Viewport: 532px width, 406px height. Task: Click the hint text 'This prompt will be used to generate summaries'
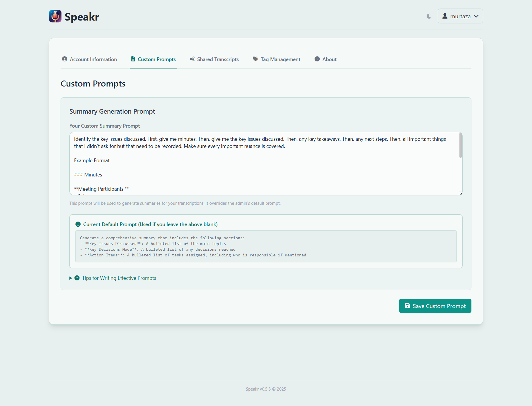tap(175, 203)
